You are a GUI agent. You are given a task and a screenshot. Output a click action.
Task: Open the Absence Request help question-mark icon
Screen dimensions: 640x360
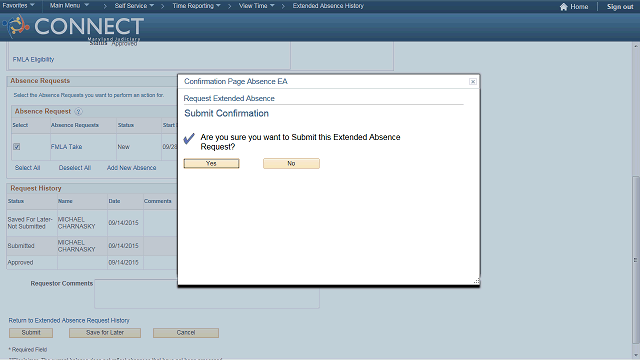[x=78, y=111]
